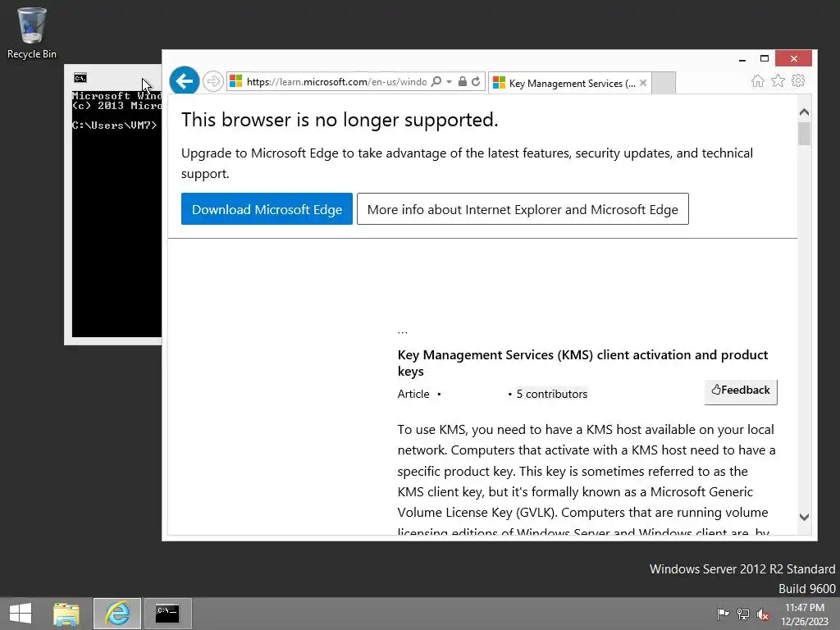Click the Command Prompt taskbar icon
The image size is (840, 630).
tap(167, 614)
